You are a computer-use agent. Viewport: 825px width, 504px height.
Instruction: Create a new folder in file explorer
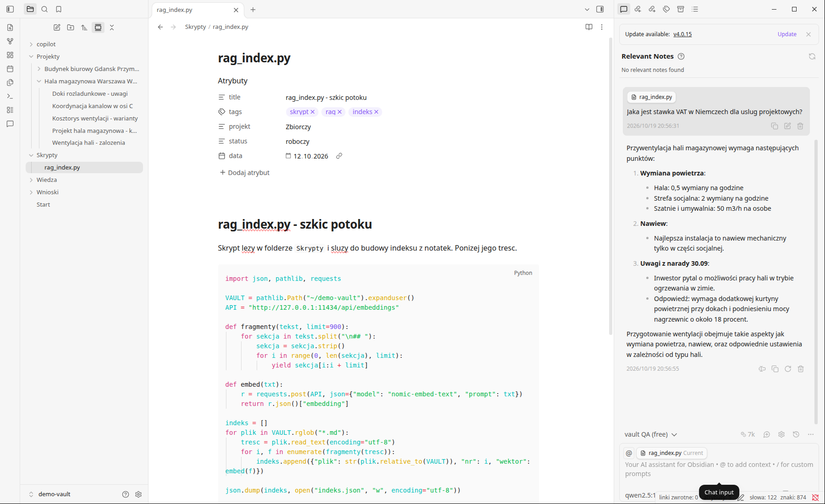[x=71, y=27]
